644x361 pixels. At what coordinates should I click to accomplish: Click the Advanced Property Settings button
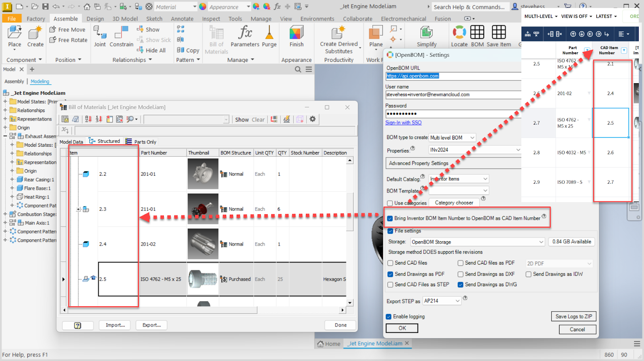453,163
